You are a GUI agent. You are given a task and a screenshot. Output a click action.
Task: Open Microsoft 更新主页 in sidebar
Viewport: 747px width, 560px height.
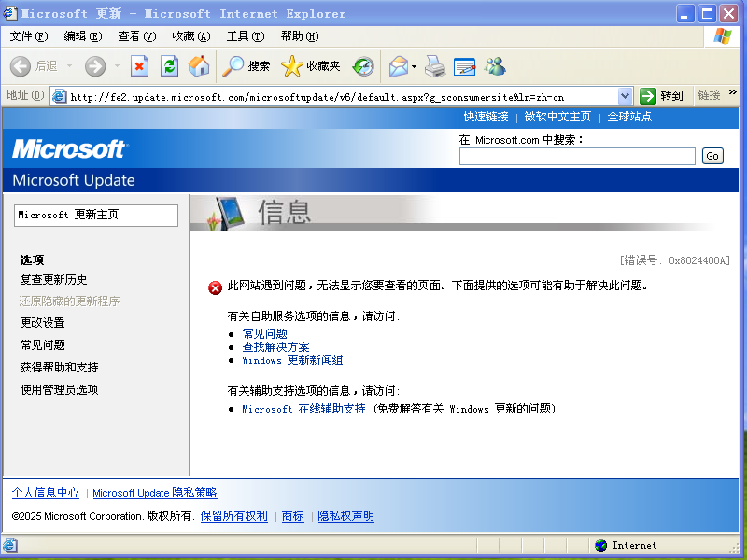coord(96,216)
